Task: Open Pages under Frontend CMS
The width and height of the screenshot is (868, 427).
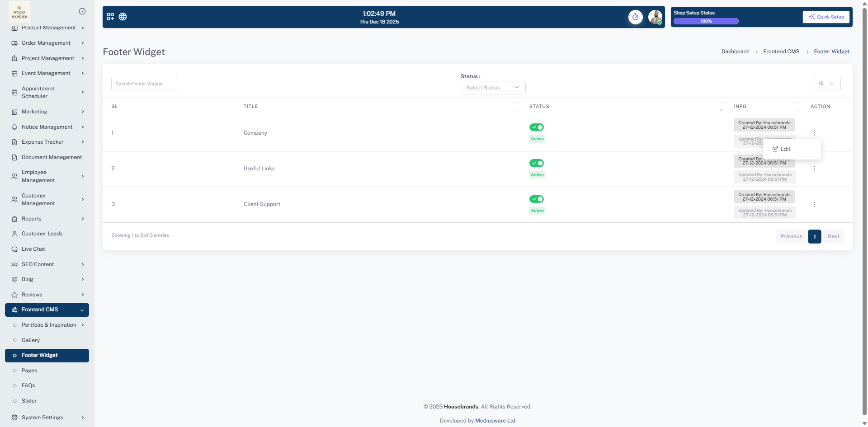Action: (x=29, y=371)
